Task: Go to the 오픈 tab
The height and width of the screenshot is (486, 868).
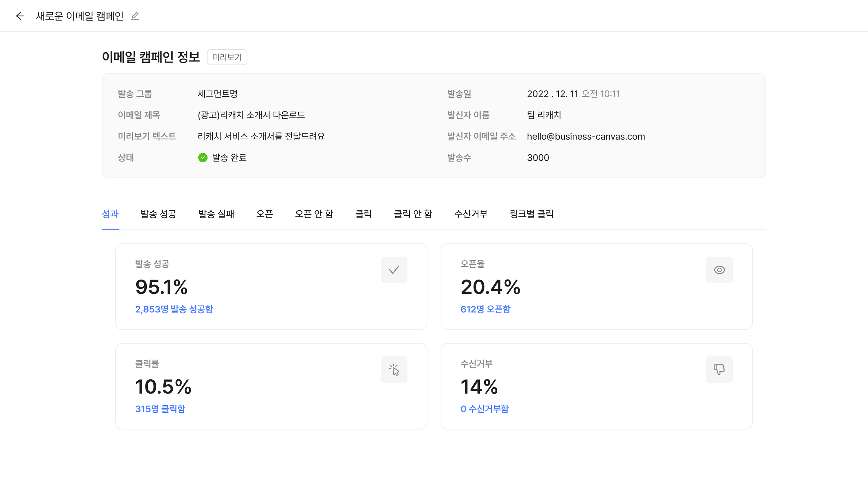Action: 265,214
